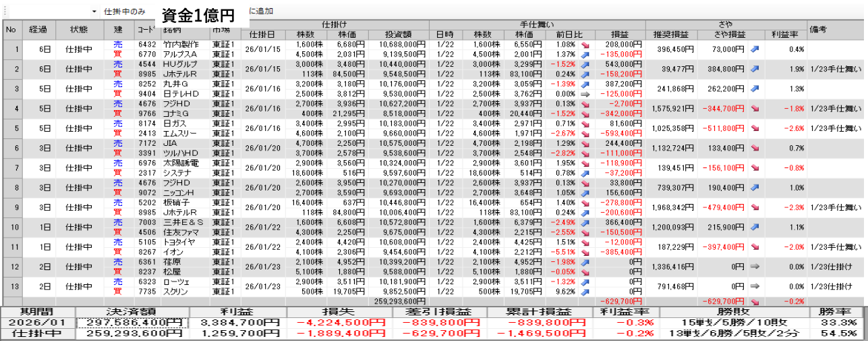Click the gray arrow beside 日テレHD's 0.00%
Viewport: 868px width, 341px height.
coord(584,95)
